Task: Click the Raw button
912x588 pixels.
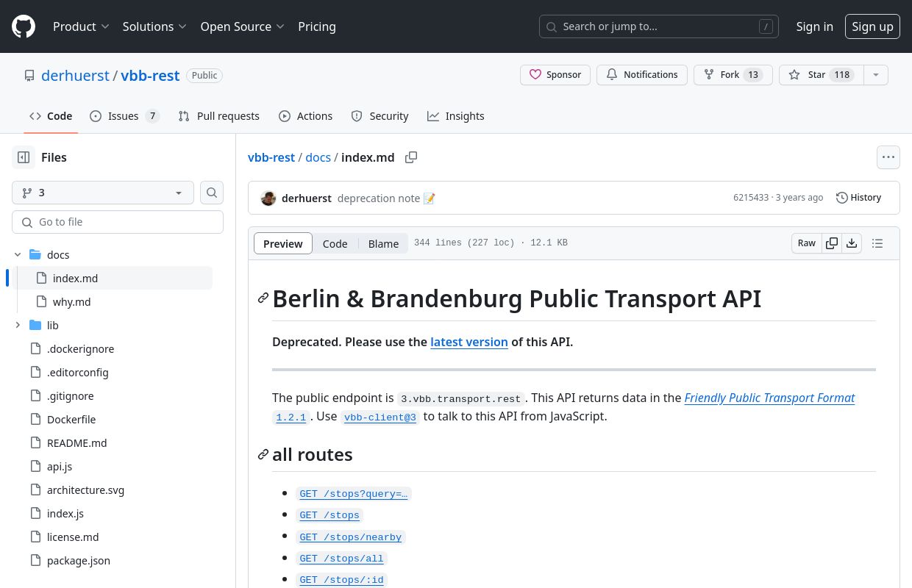Action: (x=807, y=243)
